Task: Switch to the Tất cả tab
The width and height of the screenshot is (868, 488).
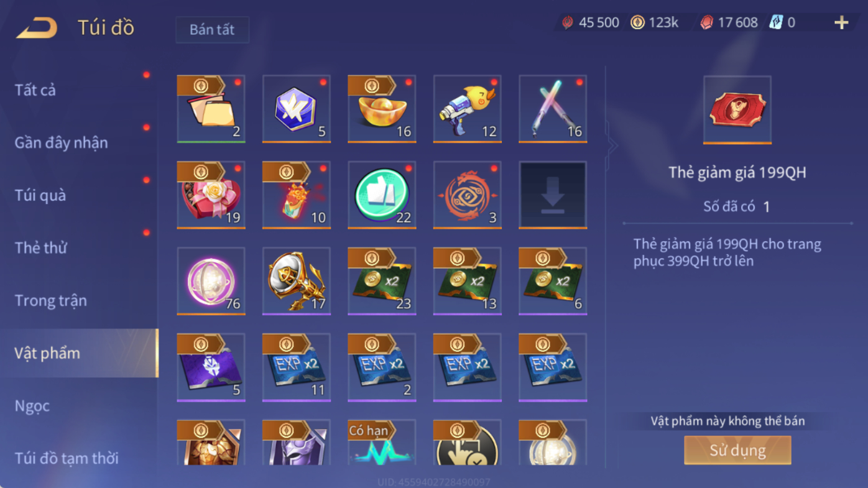Action: (35, 90)
